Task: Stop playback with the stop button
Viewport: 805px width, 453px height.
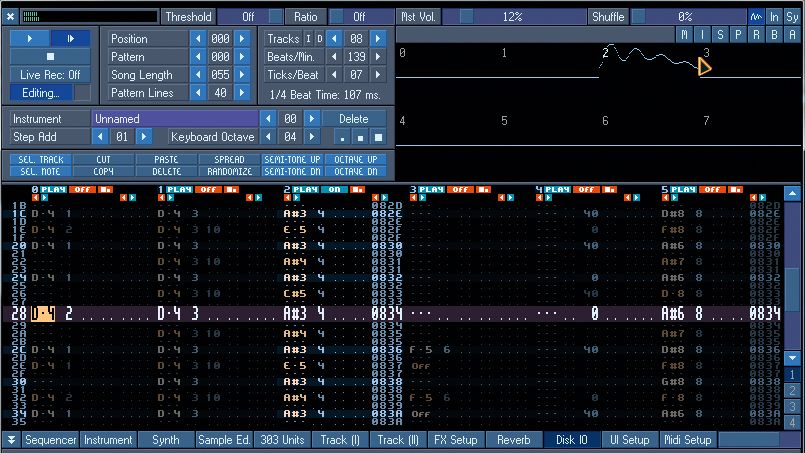Action: tap(49, 56)
